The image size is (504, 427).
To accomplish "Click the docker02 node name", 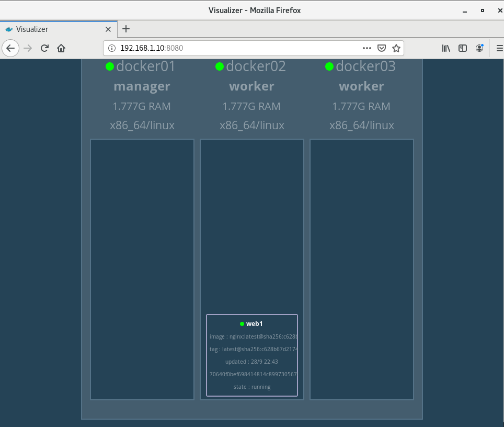I will pyautogui.click(x=256, y=66).
